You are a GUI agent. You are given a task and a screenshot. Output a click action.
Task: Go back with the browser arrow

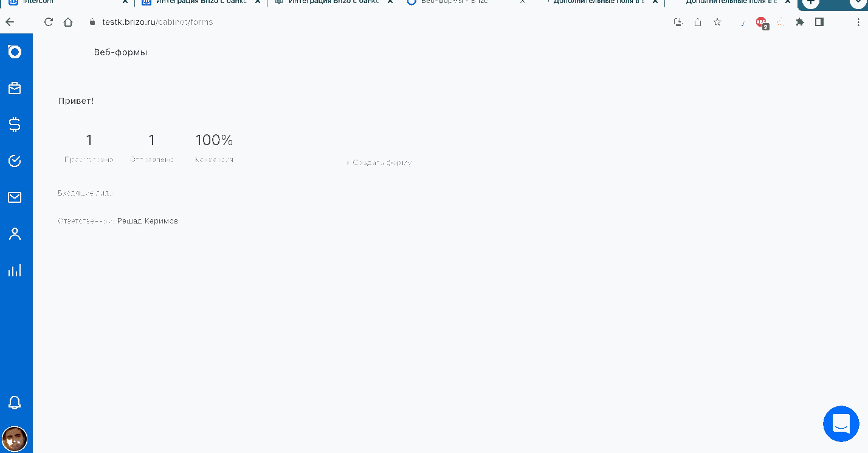10,22
